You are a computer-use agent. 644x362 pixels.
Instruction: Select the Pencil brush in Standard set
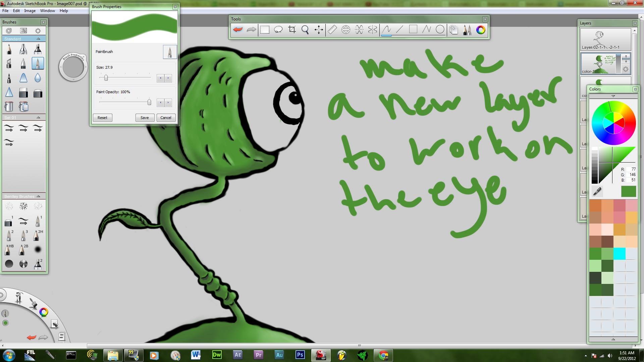pos(9,49)
